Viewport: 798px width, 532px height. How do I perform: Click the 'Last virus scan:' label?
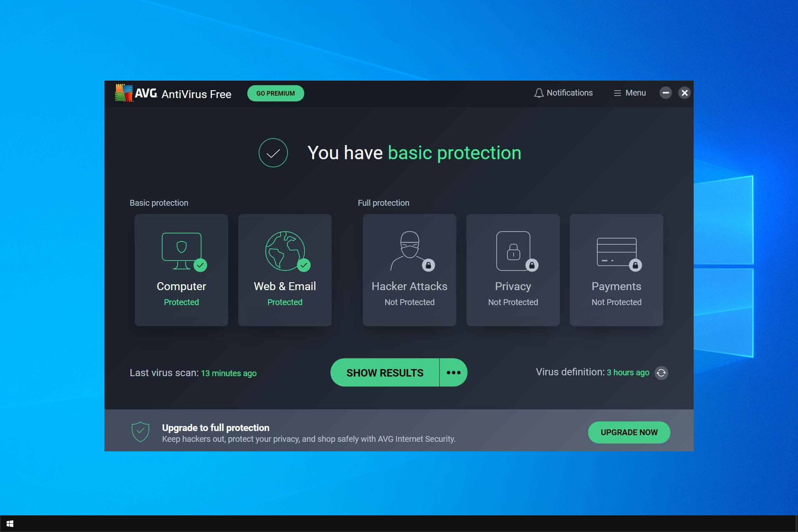click(164, 373)
